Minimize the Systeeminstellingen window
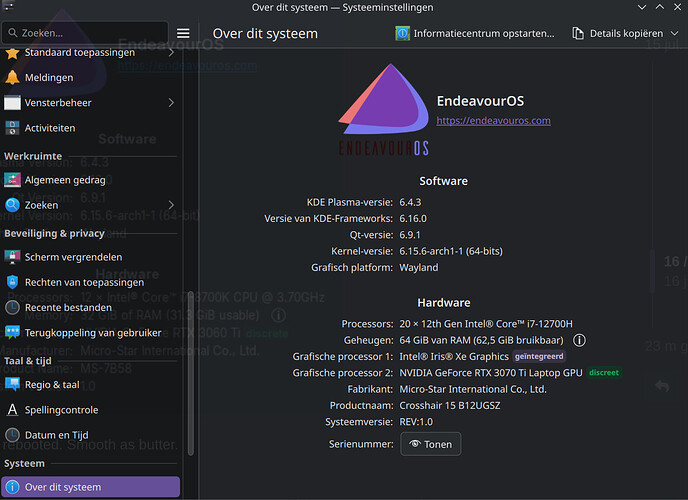The width and height of the screenshot is (688, 500). pyautogui.click(x=641, y=7)
